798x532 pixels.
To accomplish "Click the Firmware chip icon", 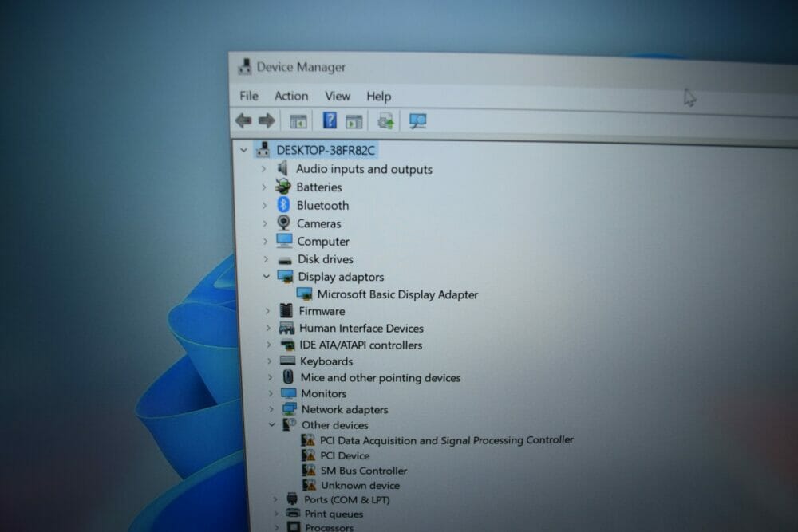I will pos(286,310).
